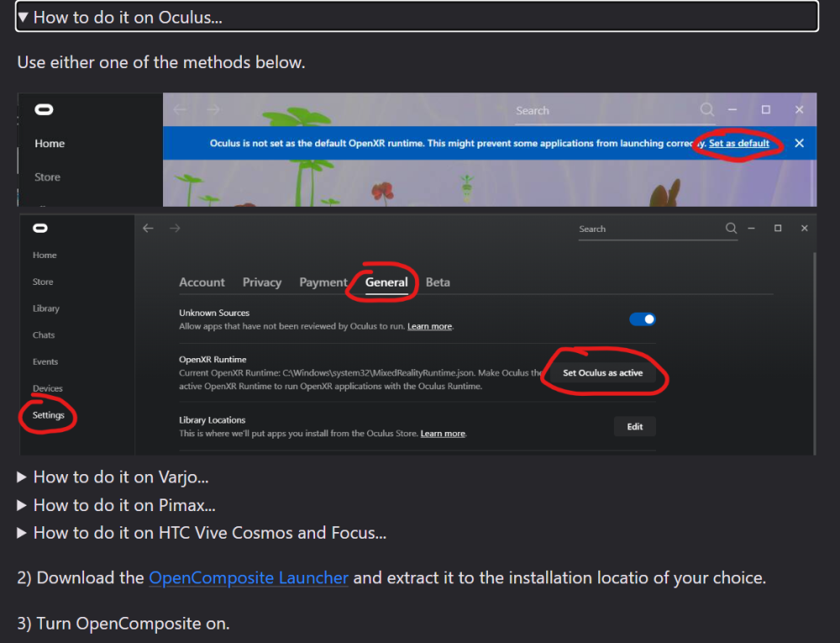Viewport: 840px width, 643px height.
Task: Open the OpenComposite Launcher link
Action: point(249,577)
